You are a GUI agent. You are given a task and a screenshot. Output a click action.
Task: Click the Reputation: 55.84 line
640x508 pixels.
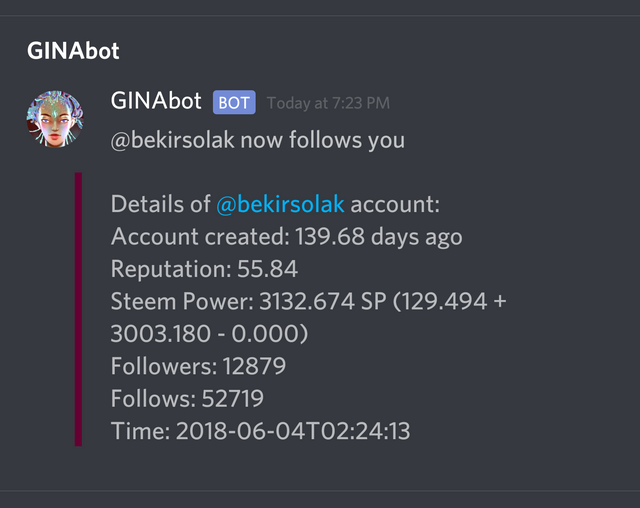[x=204, y=269]
